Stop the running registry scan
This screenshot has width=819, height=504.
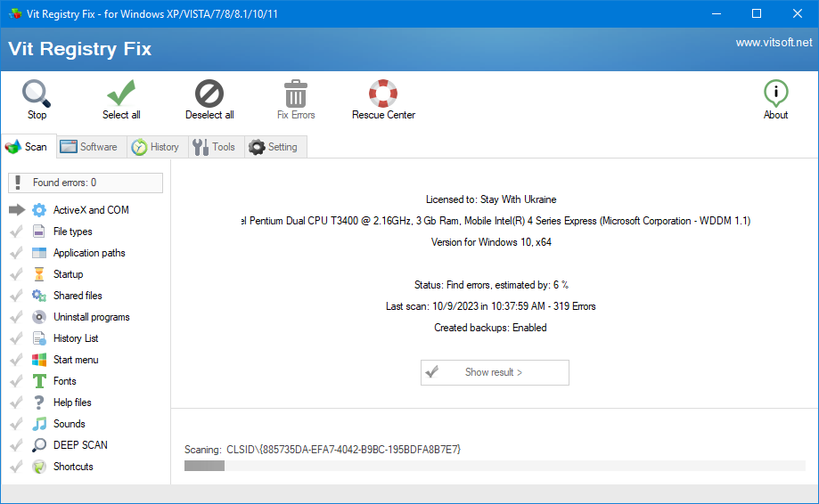click(37, 100)
